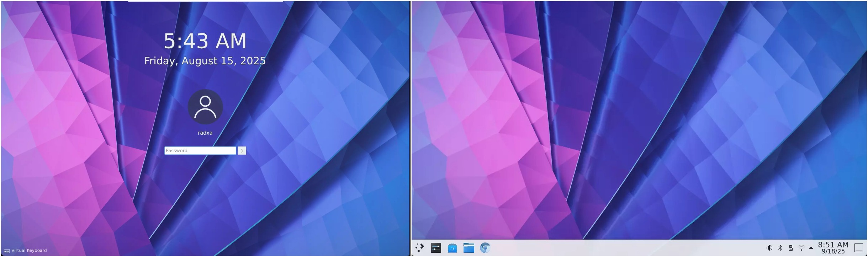Open the Dolphin file manager
Viewport: 868px width, 257px height.
469,247
